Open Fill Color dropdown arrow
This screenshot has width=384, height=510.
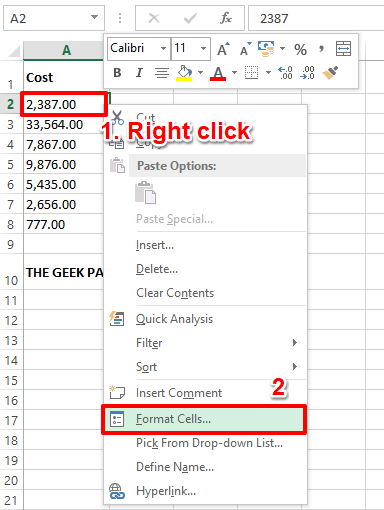(x=201, y=73)
